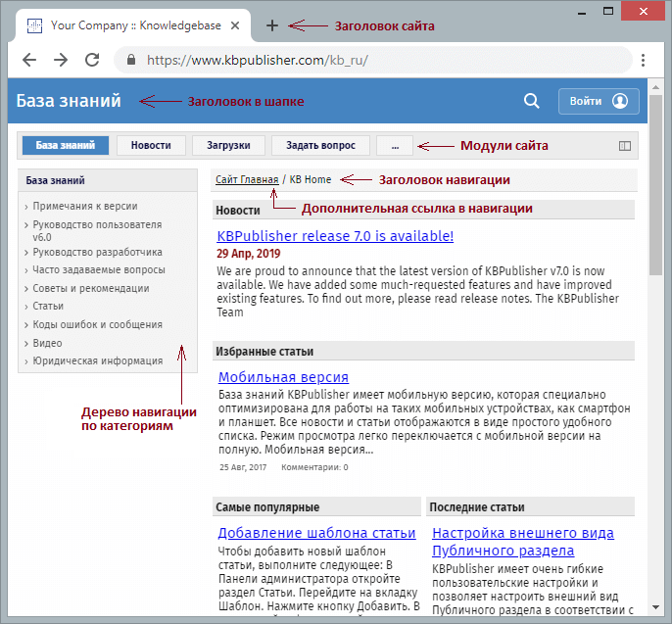Open category Руководство пользователя v6.0
672x624 pixels.
coord(97,230)
